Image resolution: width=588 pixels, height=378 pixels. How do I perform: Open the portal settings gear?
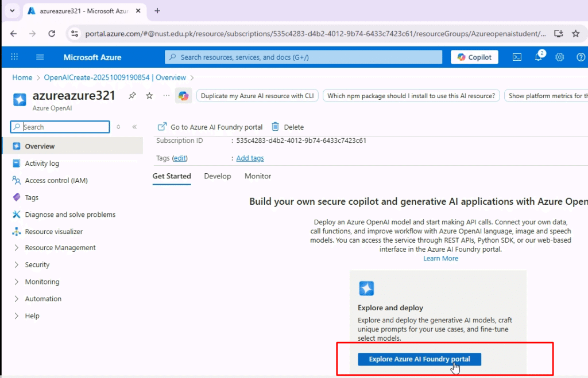point(559,57)
